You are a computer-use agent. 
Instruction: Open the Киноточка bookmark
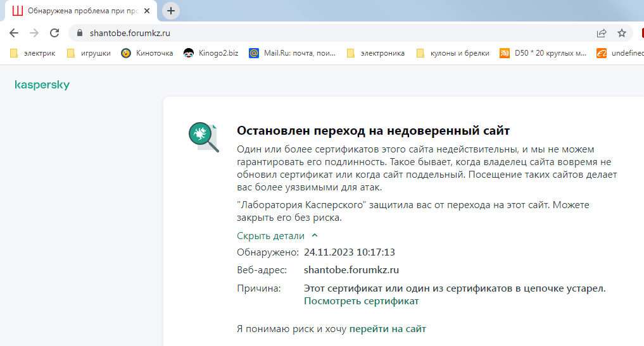[147, 53]
